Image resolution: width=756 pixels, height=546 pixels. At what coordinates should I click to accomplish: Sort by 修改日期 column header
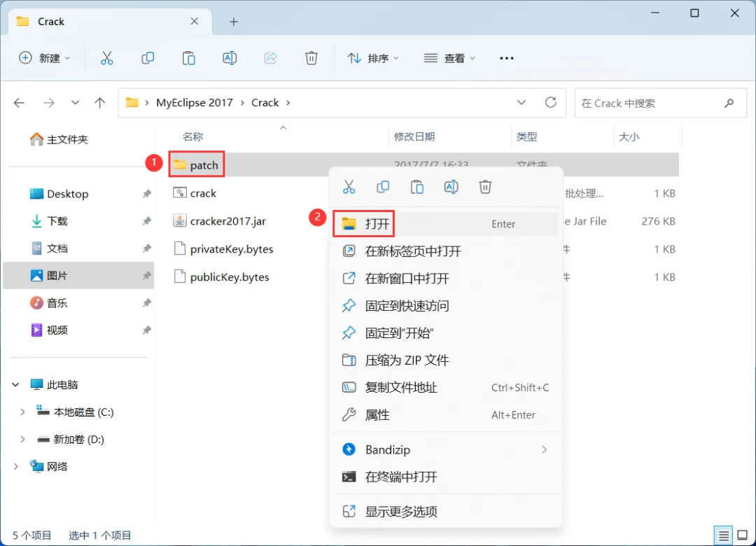click(414, 137)
